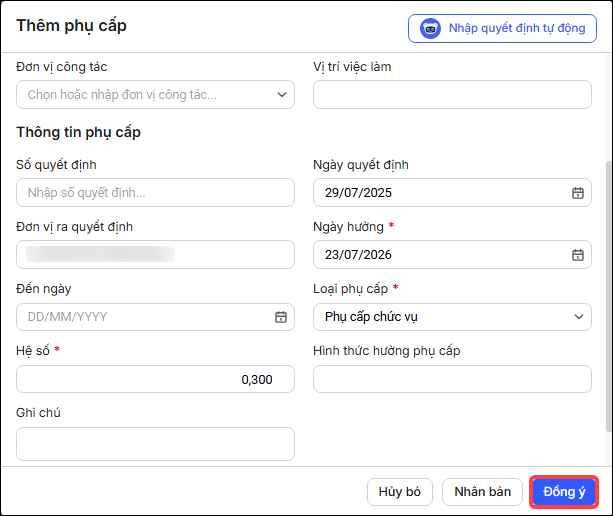This screenshot has width=613, height=516.
Task: Select the Đơn vị ra quyết định field
Action: [x=155, y=254]
